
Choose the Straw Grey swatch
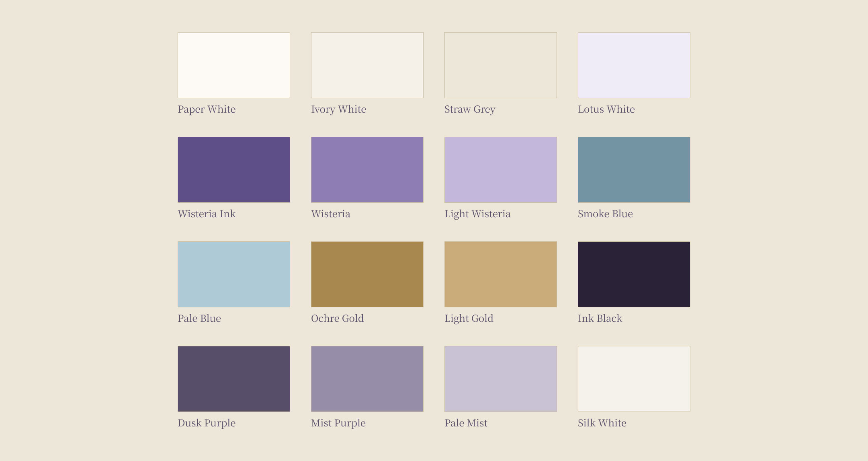(x=501, y=65)
